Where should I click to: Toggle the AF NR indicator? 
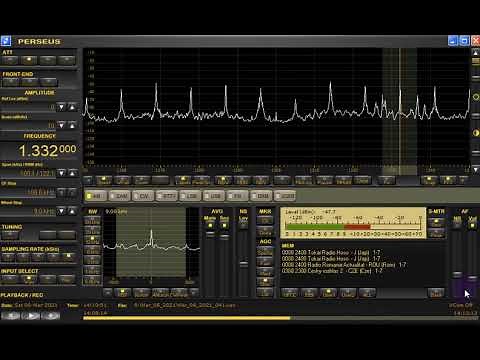[x=457, y=226]
